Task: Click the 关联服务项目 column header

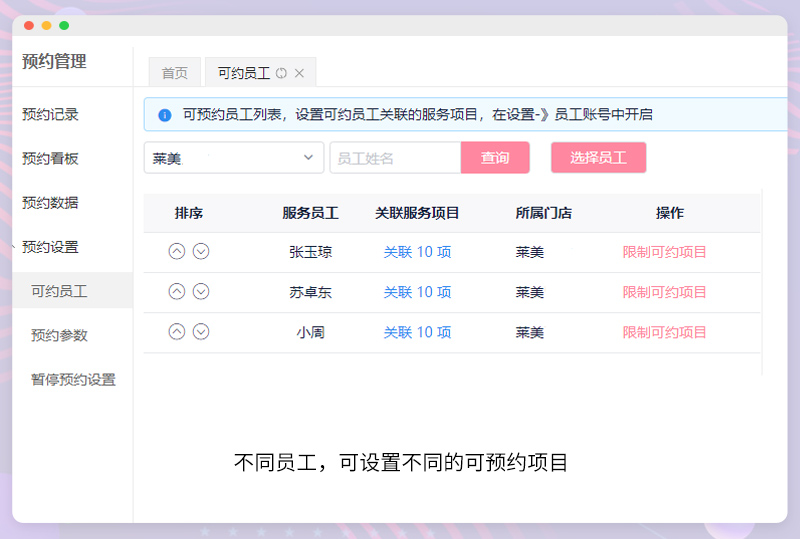Action: coord(417,213)
